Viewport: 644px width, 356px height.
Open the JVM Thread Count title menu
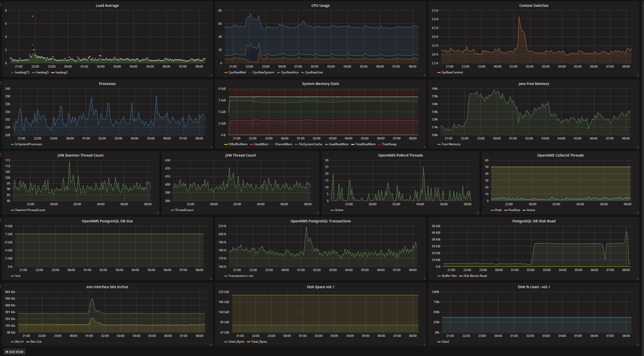tap(241, 155)
